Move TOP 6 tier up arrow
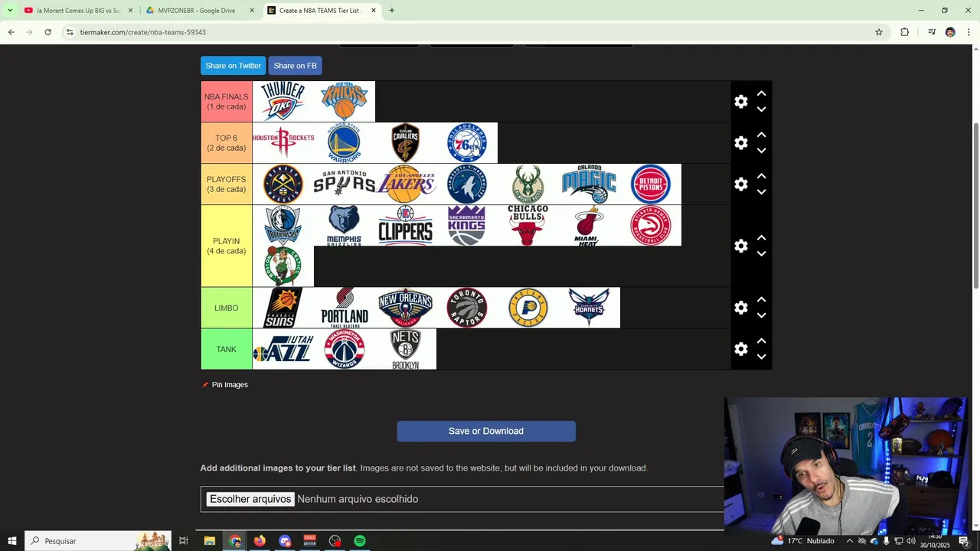This screenshot has width=980, height=551. click(x=761, y=135)
